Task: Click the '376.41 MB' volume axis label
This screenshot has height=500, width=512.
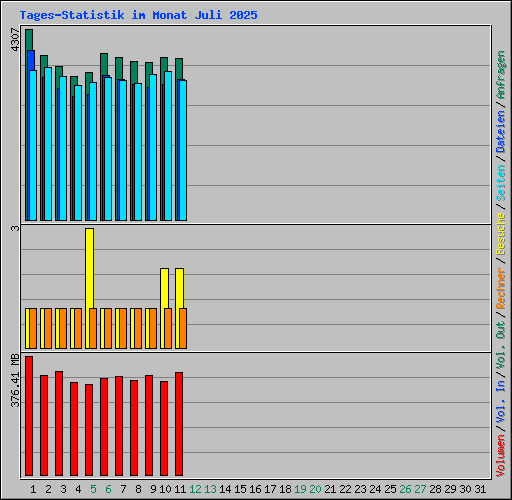Action: point(15,381)
